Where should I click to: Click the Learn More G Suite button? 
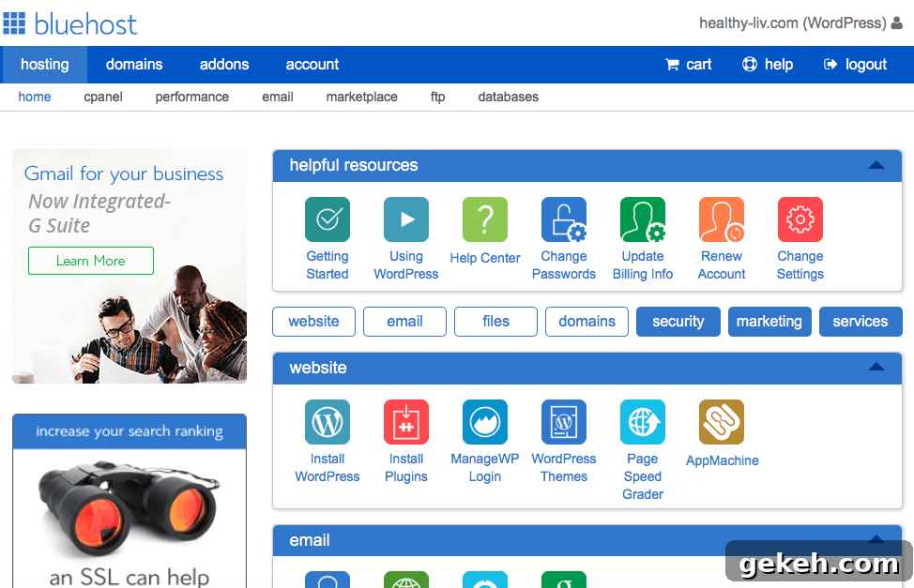[91, 261]
